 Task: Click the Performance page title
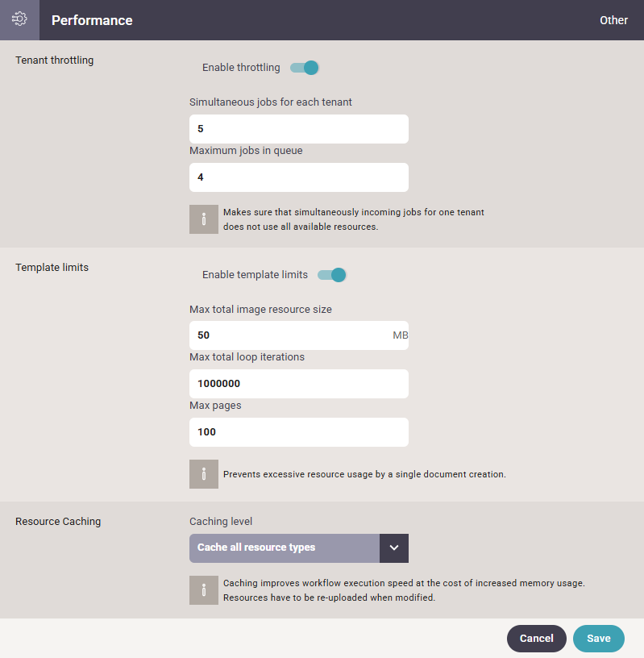[92, 20]
